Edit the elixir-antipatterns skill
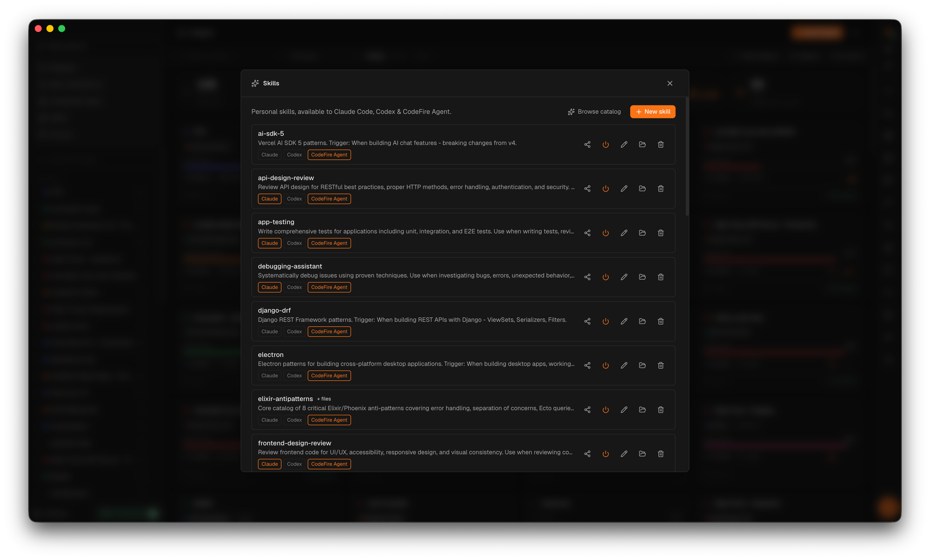 pyautogui.click(x=624, y=409)
